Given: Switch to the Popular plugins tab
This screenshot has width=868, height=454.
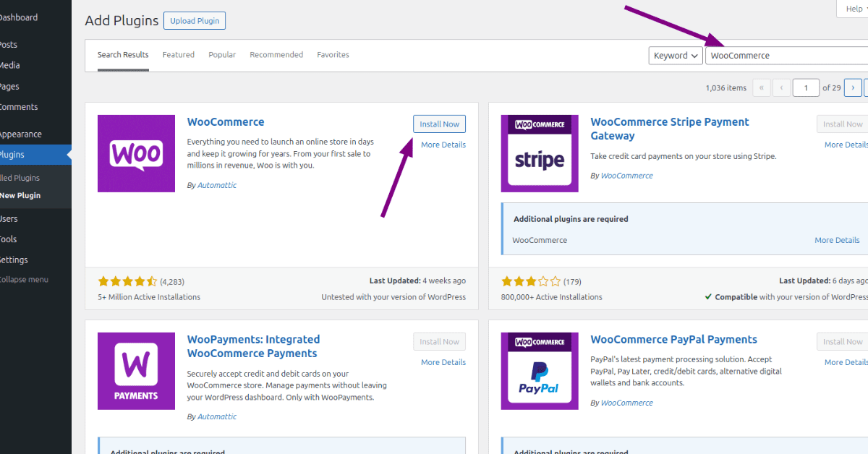Looking at the screenshot, I should coord(222,55).
